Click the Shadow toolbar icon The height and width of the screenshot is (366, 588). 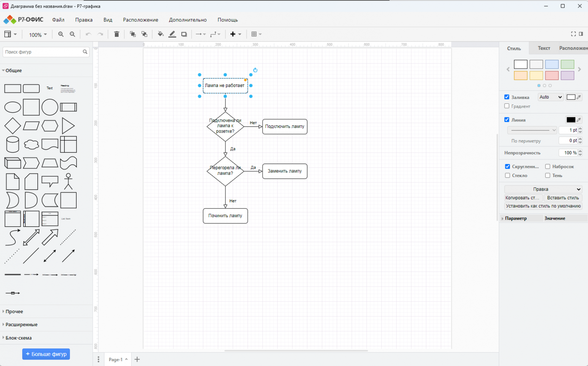click(x=184, y=34)
